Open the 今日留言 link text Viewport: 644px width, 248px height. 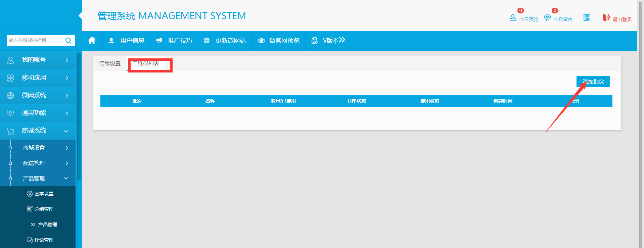click(563, 19)
